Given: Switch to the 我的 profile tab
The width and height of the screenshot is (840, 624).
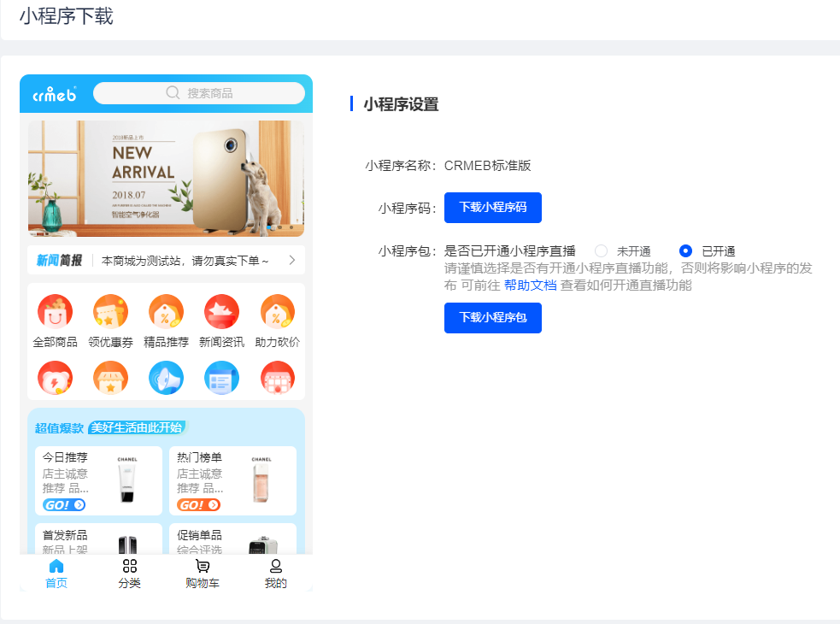Looking at the screenshot, I should [276, 574].
